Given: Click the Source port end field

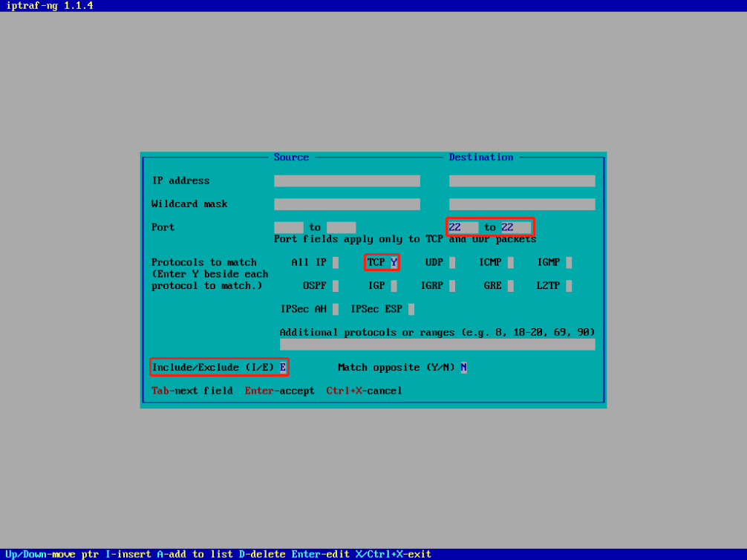Looking at the screenshot, I should pos(341,227).
